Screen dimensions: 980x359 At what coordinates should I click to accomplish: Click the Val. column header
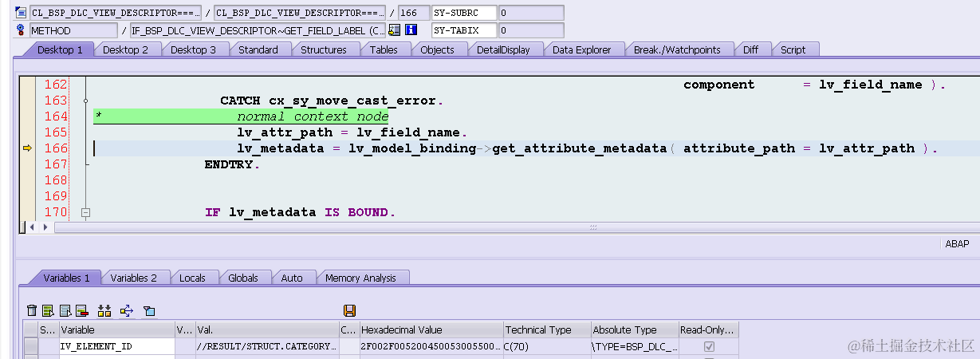pos(267,329)
